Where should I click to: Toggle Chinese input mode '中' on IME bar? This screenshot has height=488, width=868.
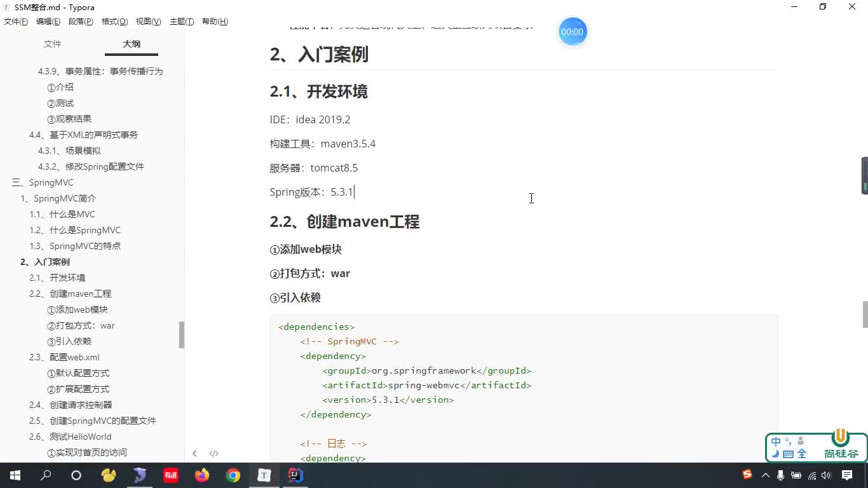776,442
